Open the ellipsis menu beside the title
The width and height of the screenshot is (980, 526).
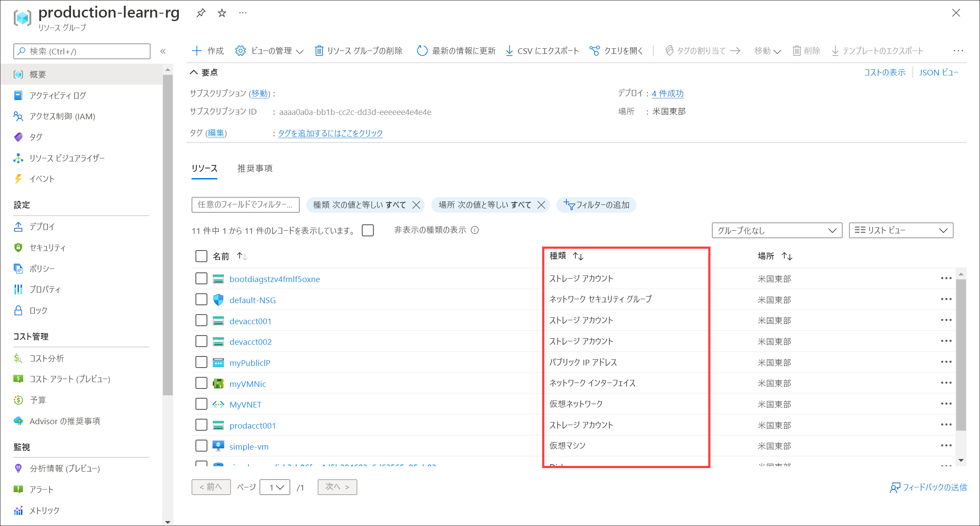tap(243, 13)
